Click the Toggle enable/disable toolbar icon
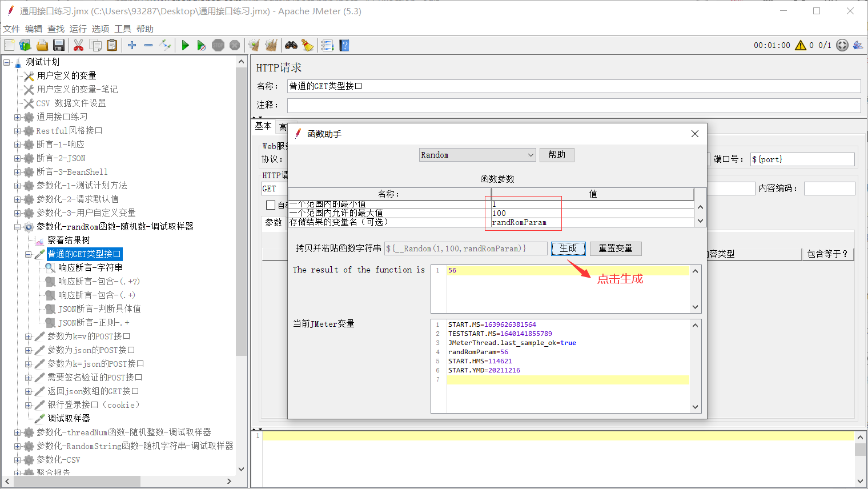Viewport: 868px width, 489px height. (x=165, y=45)
